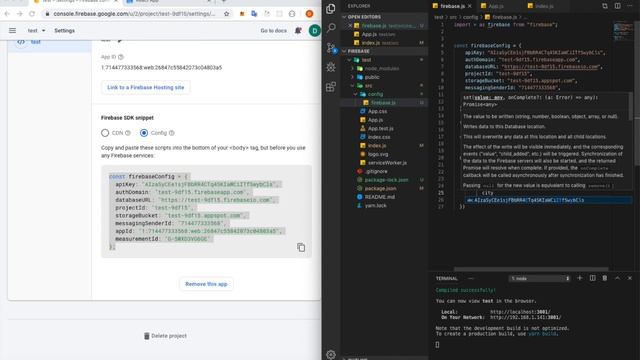Open the Explorer view in VS Code activity bar
The height and width of the screenshot is (360, 640).
331,9
